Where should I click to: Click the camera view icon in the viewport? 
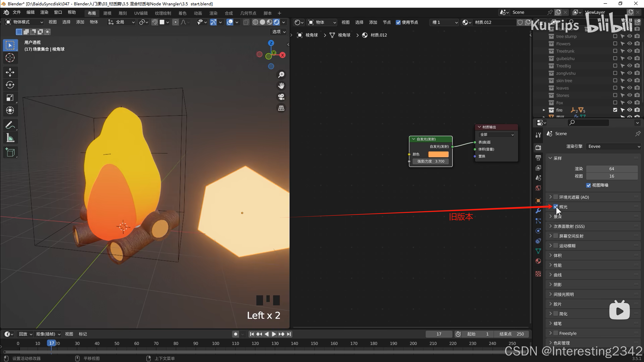click(281, 97)
